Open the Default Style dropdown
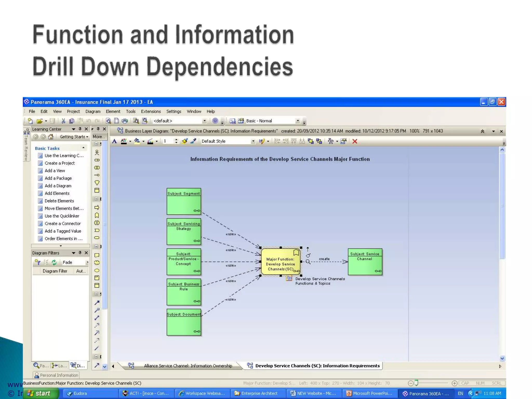532x399 pixels. [x=253, y=141]
